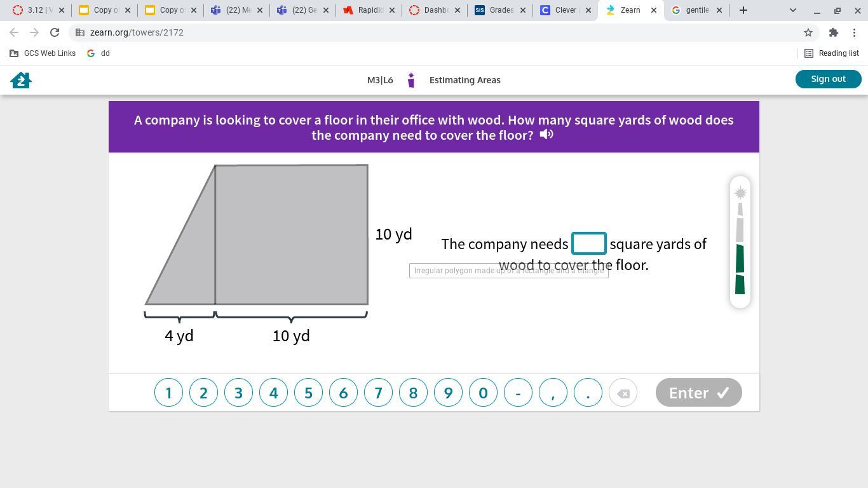Click the comma keypad button
Image resolution: width=868 pixels, height=488 pixels.
(553, 393)
